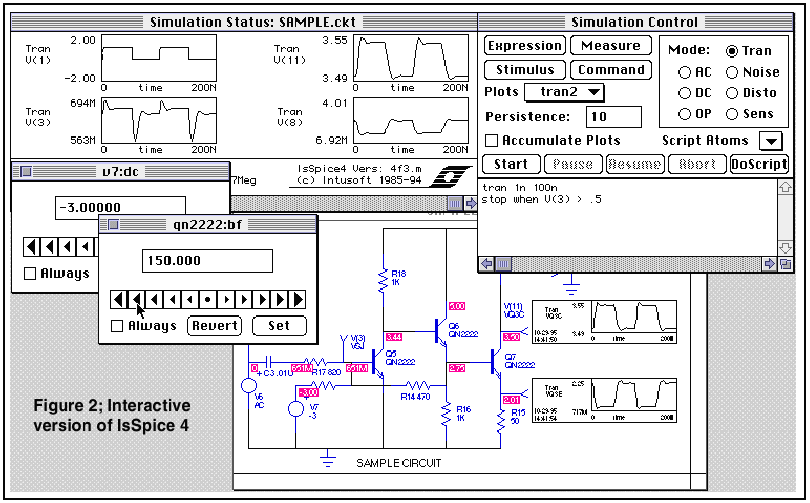
Task: Click the script scroll-right arrow
Action: click(770, 264)
